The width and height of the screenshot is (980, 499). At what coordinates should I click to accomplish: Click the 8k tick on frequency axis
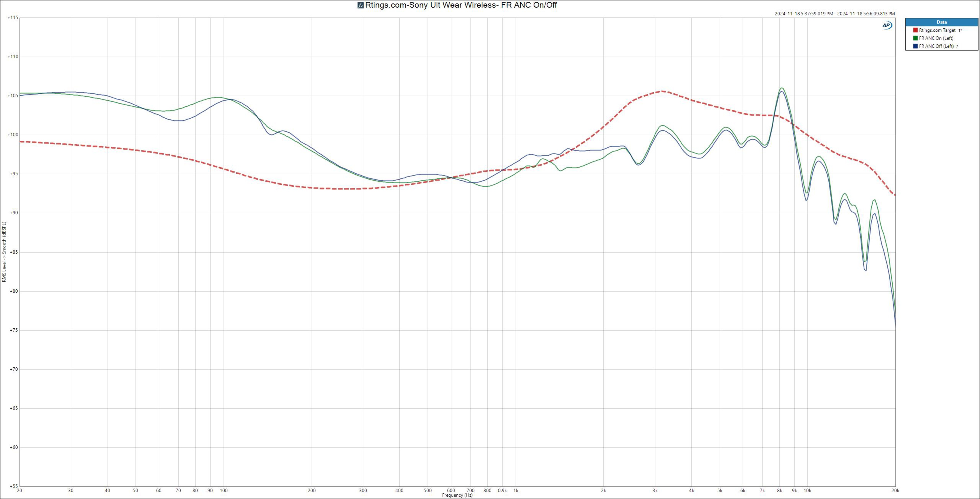pos(779,491)
